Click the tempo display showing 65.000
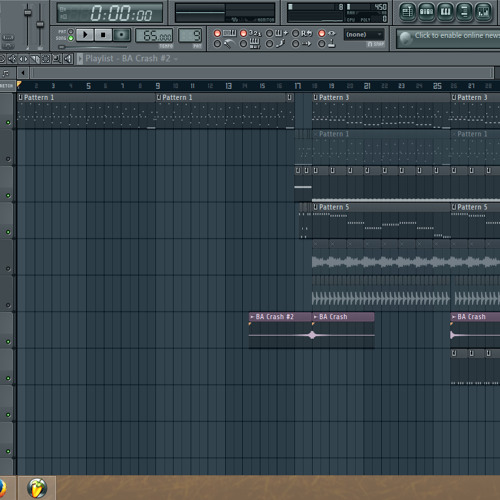500x500 pixels. point(154,36)
